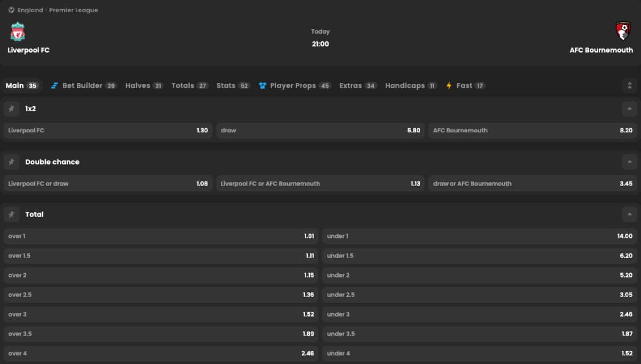Select over 3.5 at 1.89
Image resolution: width=641 pixels, height=364 pixels.
[161, 334]
